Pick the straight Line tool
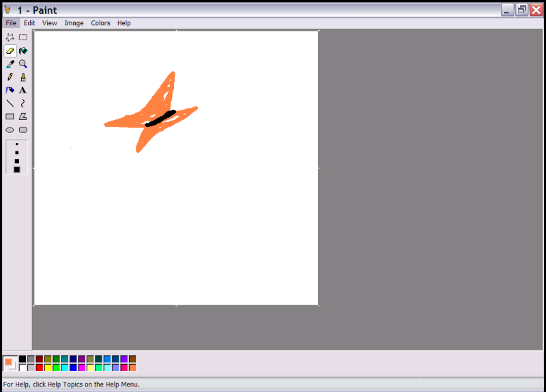Screen dimensions: 546x392 coord(10,104)
